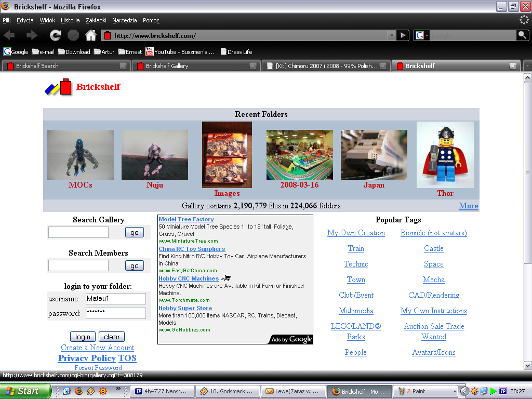Image resolution: width=532 pixels, height=399 pixels.
Task: Open the Hobby CNC Machines ad link
Action: click(x=189, y=278)
